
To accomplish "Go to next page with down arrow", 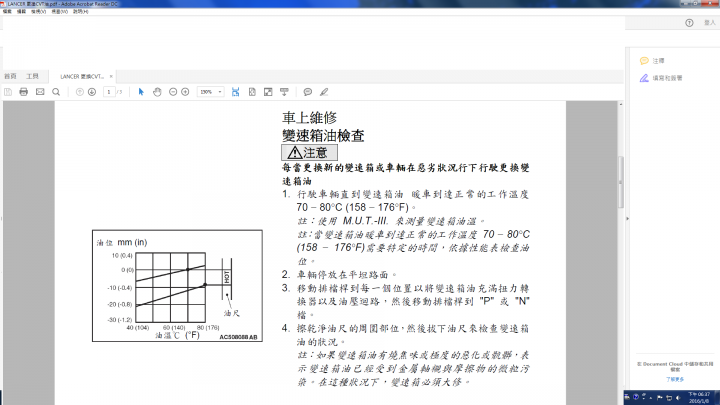I will coord(92,92).
